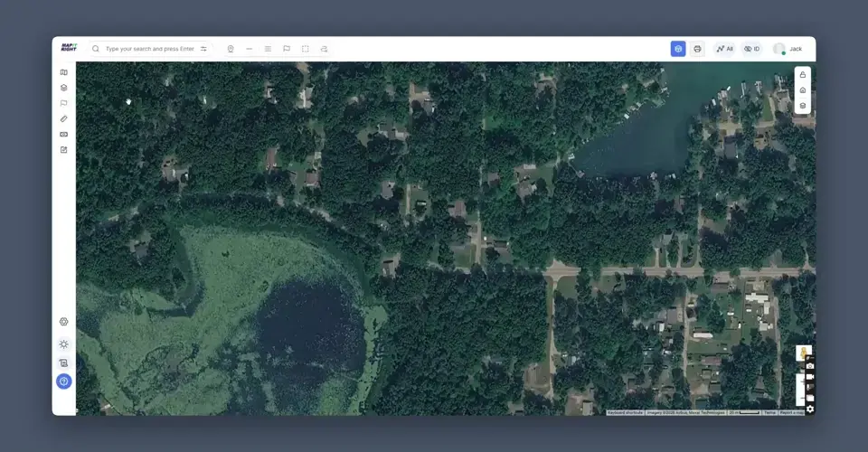
Task: Click Report a map error link
Action: tap(792, 413)
